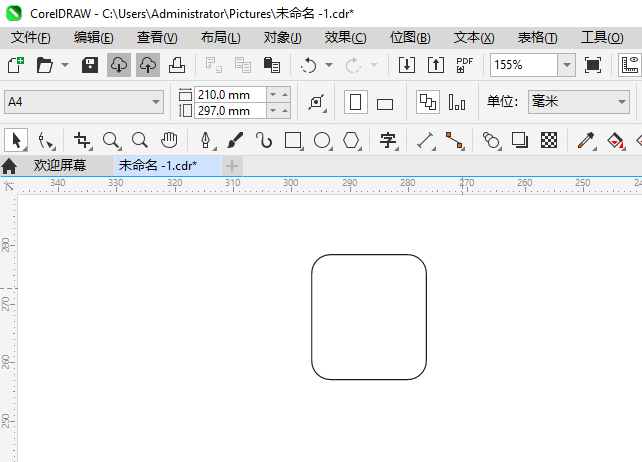Select the Pick tool arrow
The width and height of the screenshot is (642, 462).
tap(16, 140)
